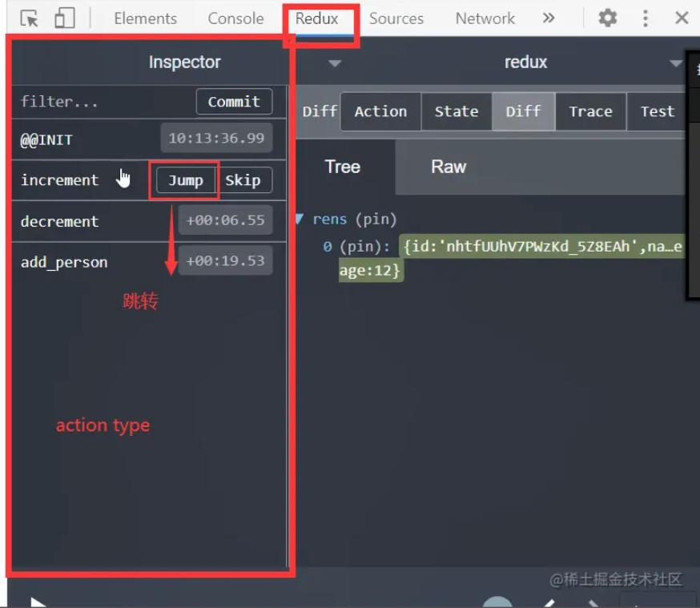700x608 pixels.
Task: Jump to the increment action
Action: click(184, 180)
